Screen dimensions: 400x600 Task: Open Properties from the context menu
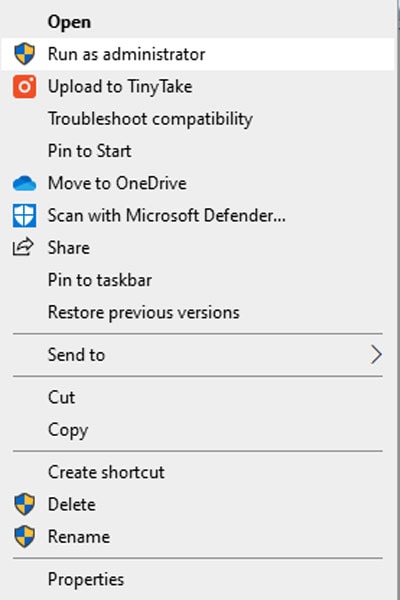pos(198,579)
